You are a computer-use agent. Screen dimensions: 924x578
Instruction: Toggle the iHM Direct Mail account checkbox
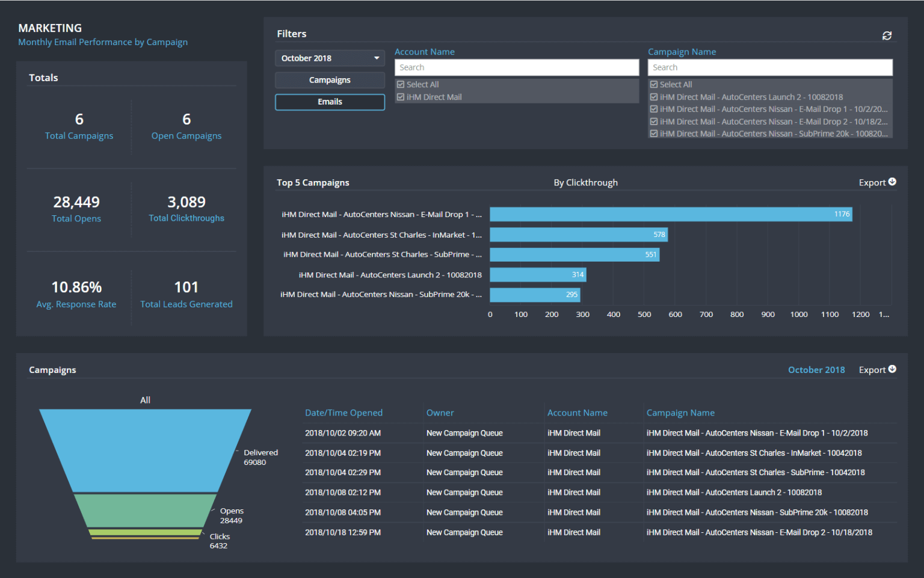click(401, 97)
